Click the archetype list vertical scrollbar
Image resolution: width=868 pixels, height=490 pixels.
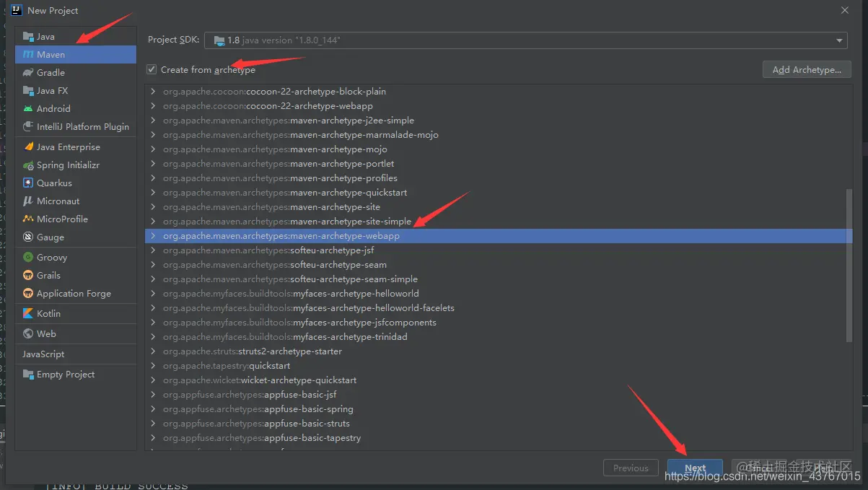tap(849, 266)
